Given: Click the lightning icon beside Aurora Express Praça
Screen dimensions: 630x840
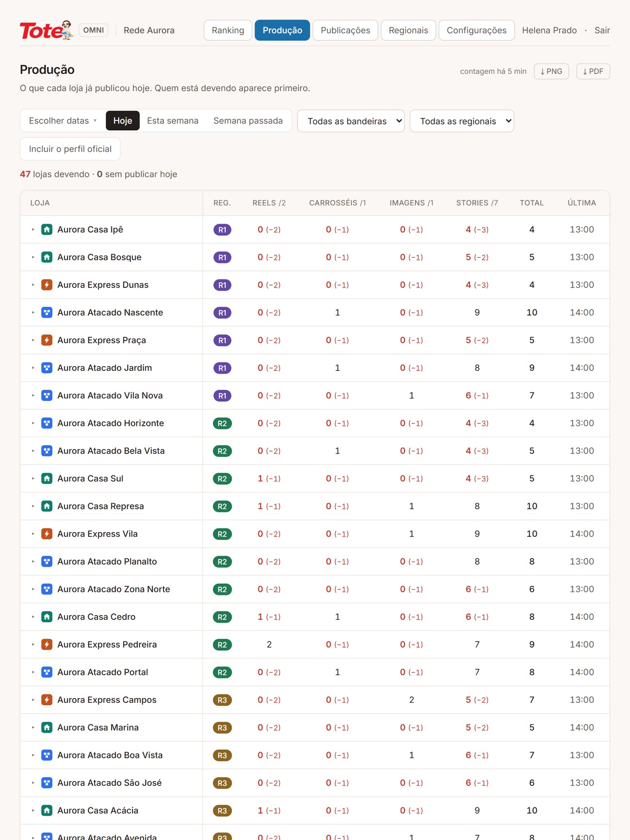Looking at the screenshot, I should click(47, 340).
